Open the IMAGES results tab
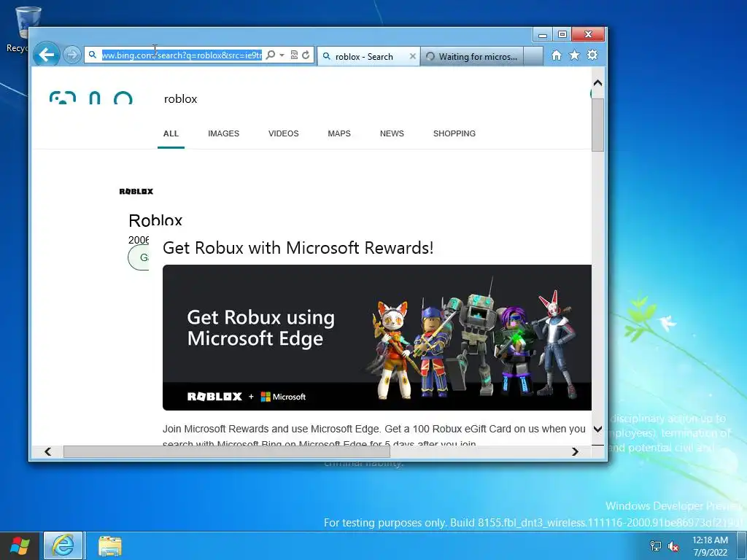Viewport: 747px width, 560px height. pos(223,134)
